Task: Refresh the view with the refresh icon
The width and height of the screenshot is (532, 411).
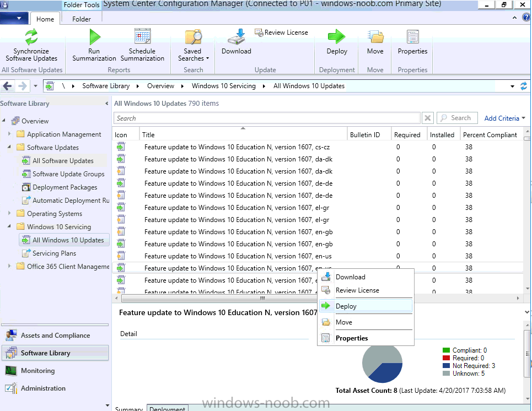Action: (x=524, y=86)
